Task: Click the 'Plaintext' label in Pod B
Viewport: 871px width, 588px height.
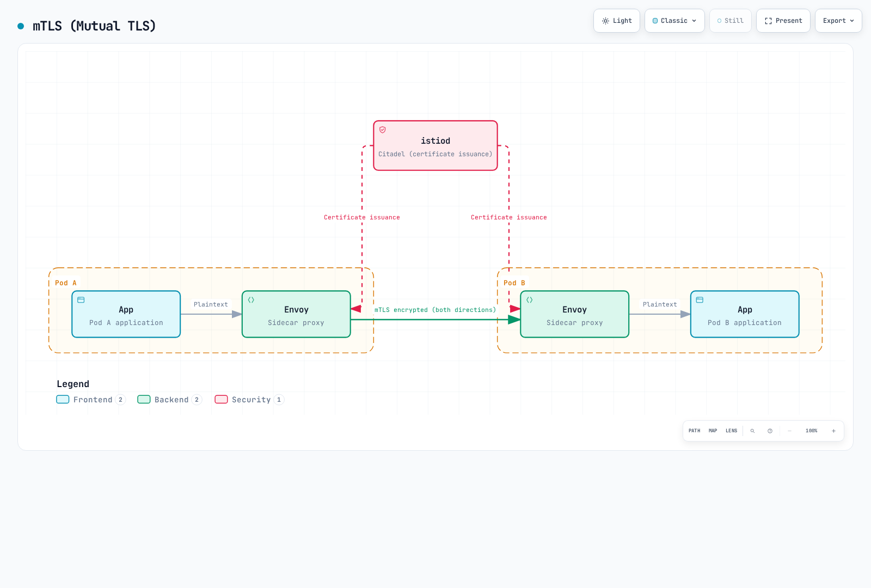Action: point(660,304)
